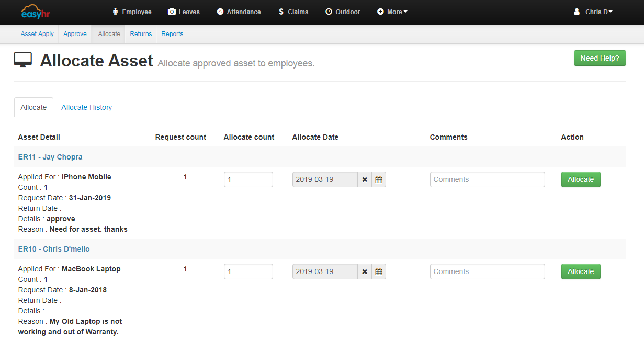
Task: Click Allocate button for iPhone Mobile request
Action: pos(581,179)
